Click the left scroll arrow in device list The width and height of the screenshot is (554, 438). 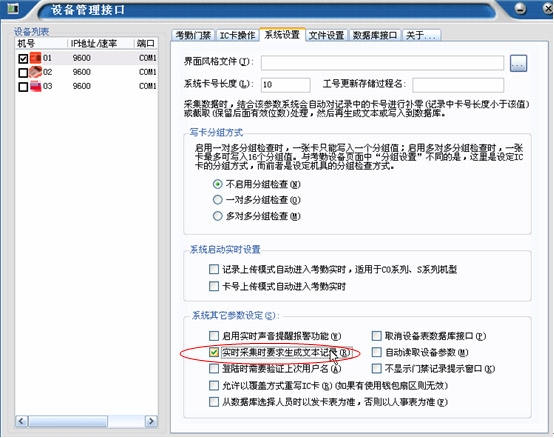22,421
